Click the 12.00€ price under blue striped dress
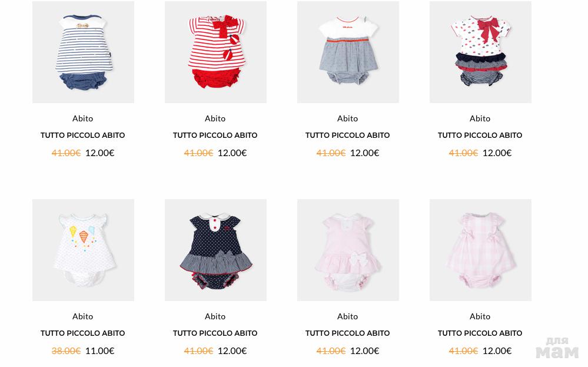The image size is (588, 367). point(99,153)
